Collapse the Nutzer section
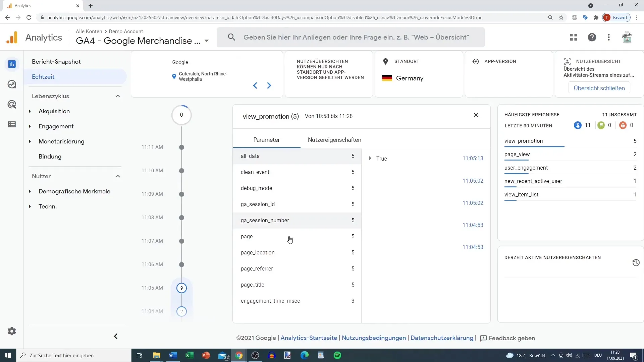The height and width of the screenshot is (362, 644). click(118, 176)
